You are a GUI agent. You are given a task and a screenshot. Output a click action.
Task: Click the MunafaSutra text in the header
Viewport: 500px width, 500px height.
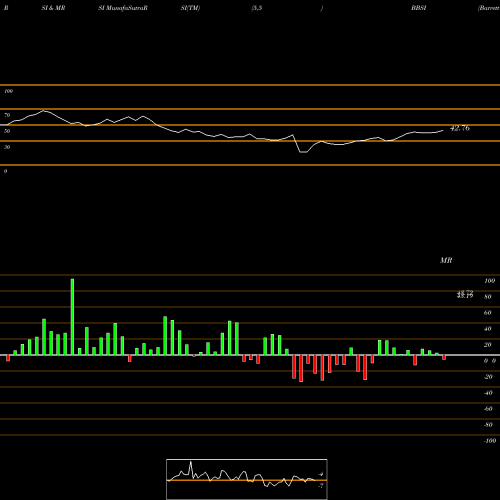[x=126, y=8]
